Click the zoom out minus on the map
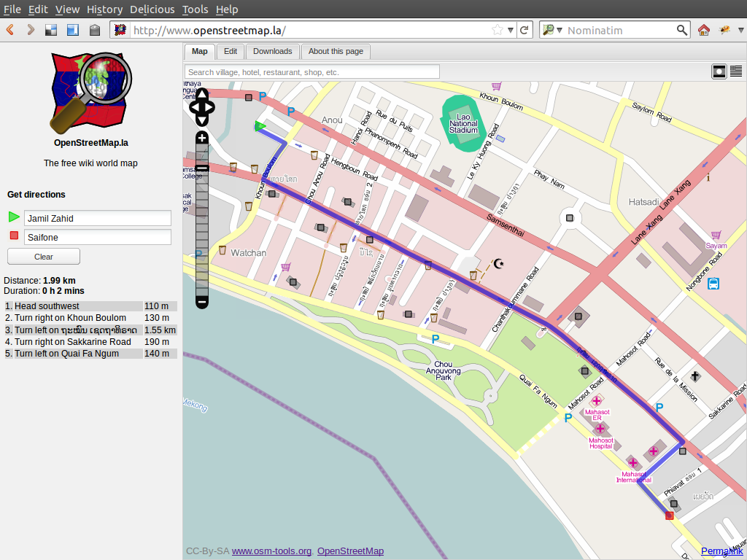Image resolution: width=747 pixels, height=560 pixels. 202,302
